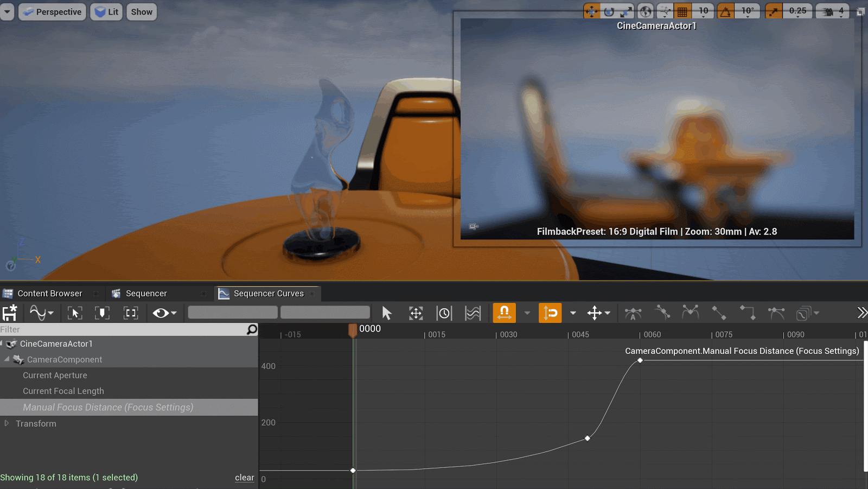Screen dimensions: 868x489
Task: Open the Lit view mode menu
Action: [x=106, y=11]
